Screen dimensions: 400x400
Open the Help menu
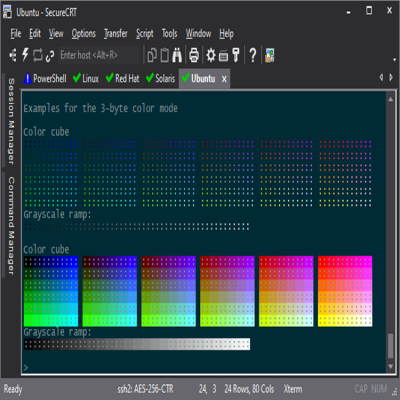point(226,34)
